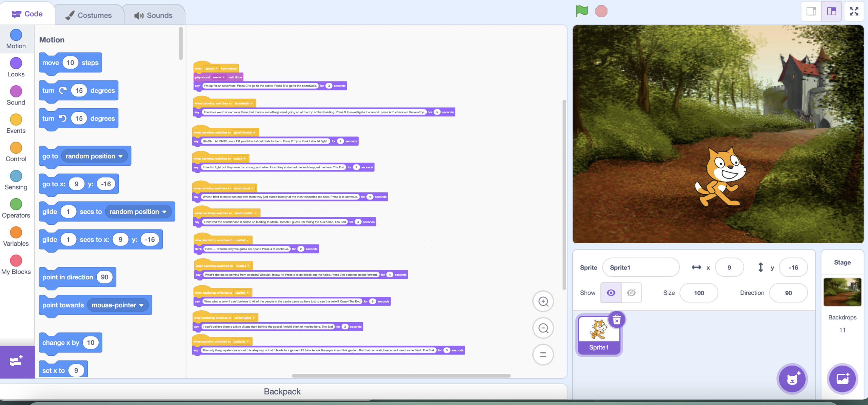Edit the sprite y position field
The height and width of the screenshot is (405, 868).
[793, 268]
